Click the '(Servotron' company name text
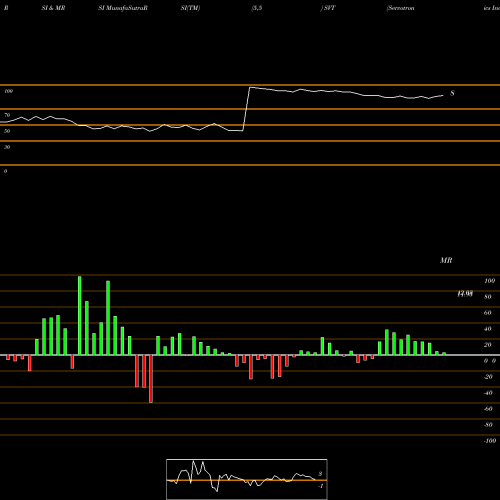 400,8
